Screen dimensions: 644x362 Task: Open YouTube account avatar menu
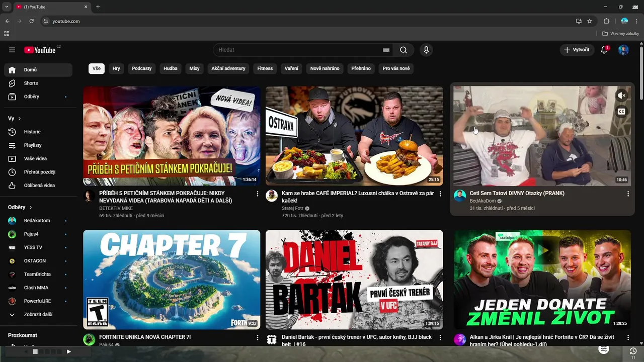(x=623, y=50)
